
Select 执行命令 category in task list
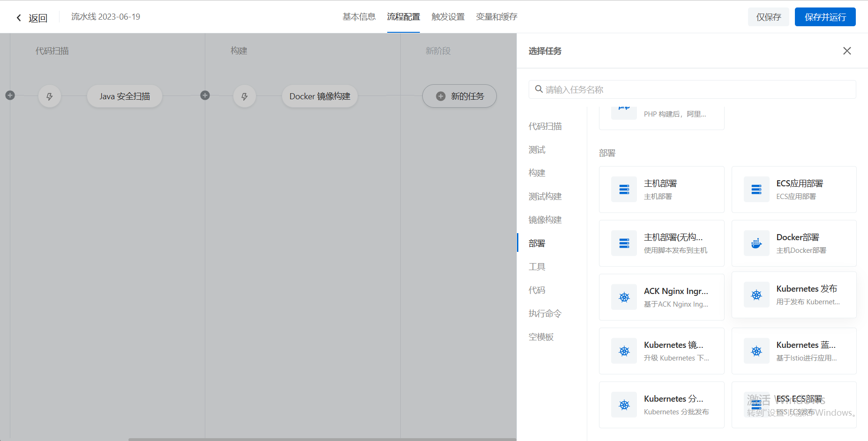(x=545, y=314)
